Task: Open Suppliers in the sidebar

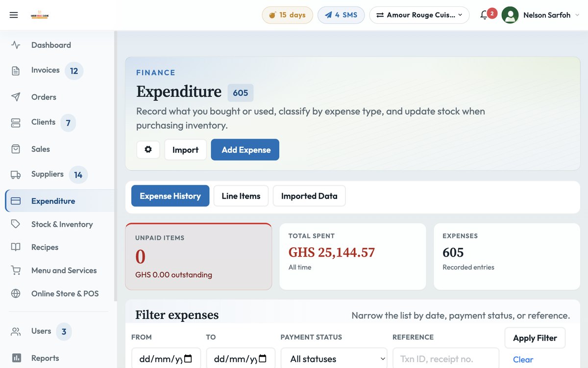Action: 48,174
